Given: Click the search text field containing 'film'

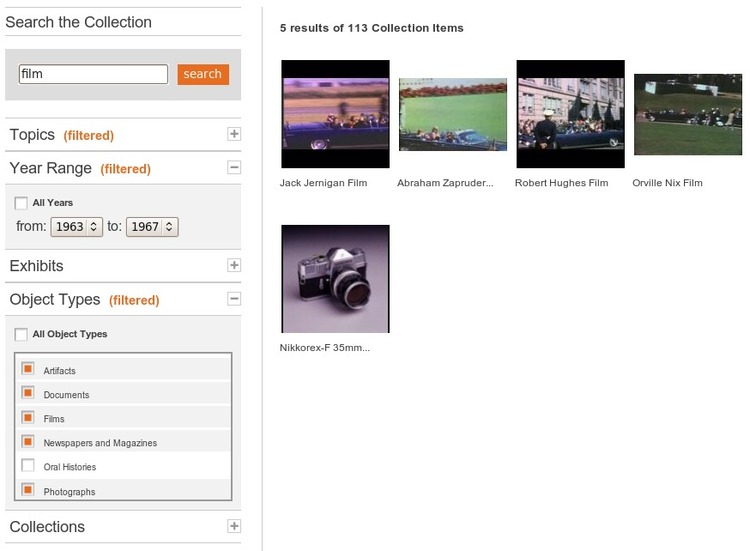Looking at the screenshot, I should [93, 74].
